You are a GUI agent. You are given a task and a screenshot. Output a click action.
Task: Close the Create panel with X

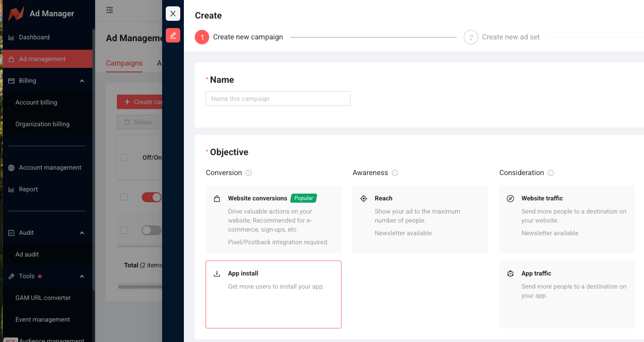(x=173, y=14)
